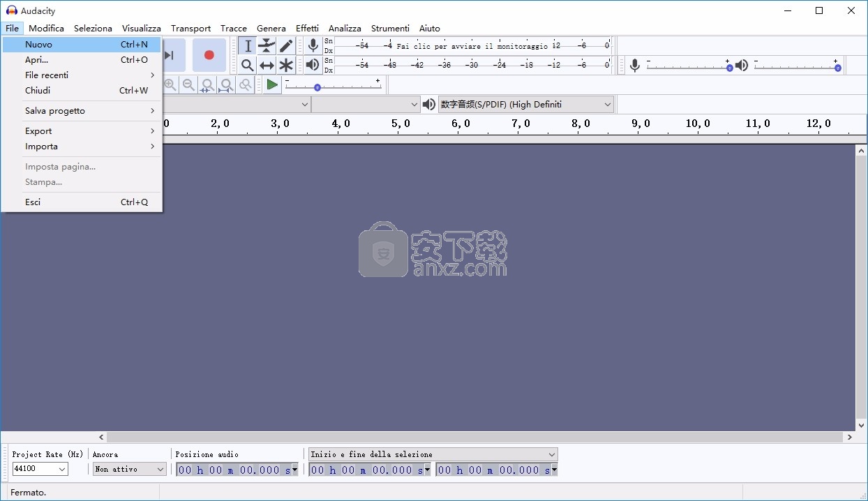
Task: Choose Chiudi from the File menu
Action: (82, 91)
